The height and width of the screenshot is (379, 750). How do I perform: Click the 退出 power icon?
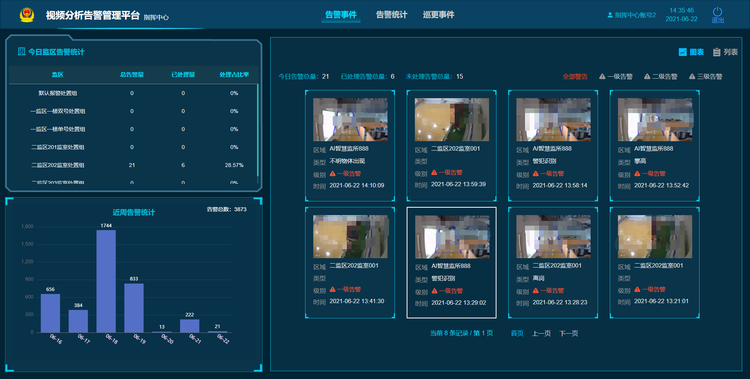[717, 12]
